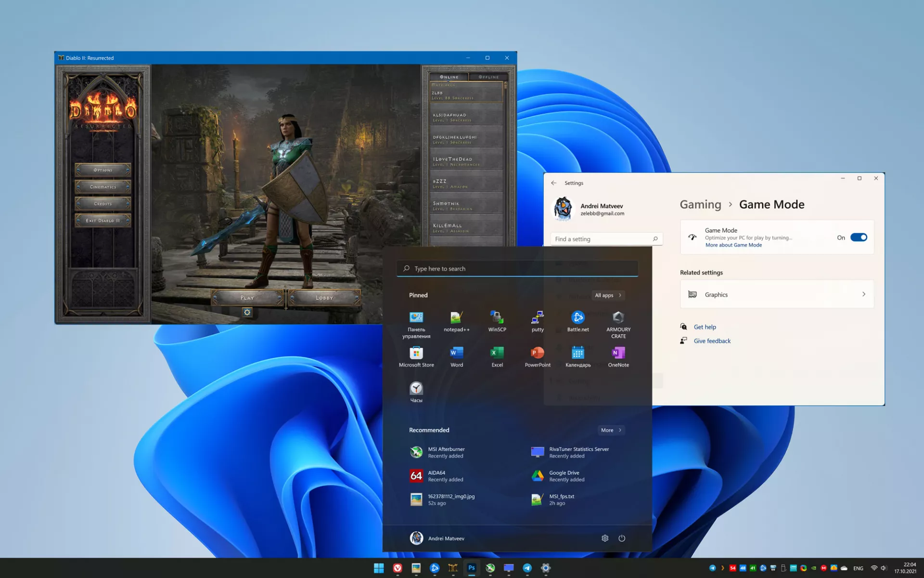Launch putty from pinned apps
Image resolution: width=924 pixels, height=578 pixels.
point(538,322)
